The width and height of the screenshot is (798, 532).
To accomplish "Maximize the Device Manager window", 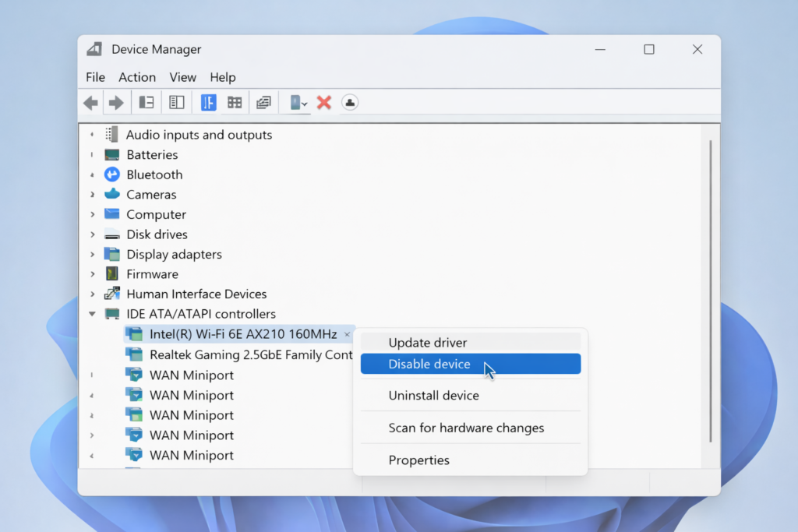I will [649, 49].
